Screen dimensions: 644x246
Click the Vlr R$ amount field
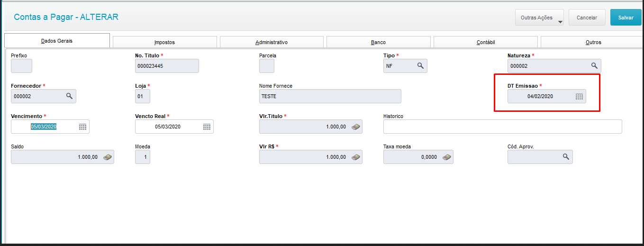tap(310, 157)
